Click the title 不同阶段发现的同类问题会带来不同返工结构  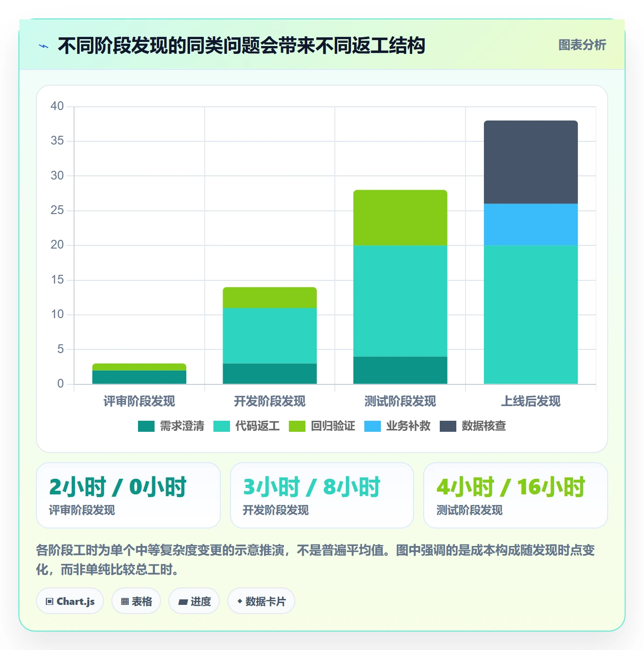coord(241,46)
